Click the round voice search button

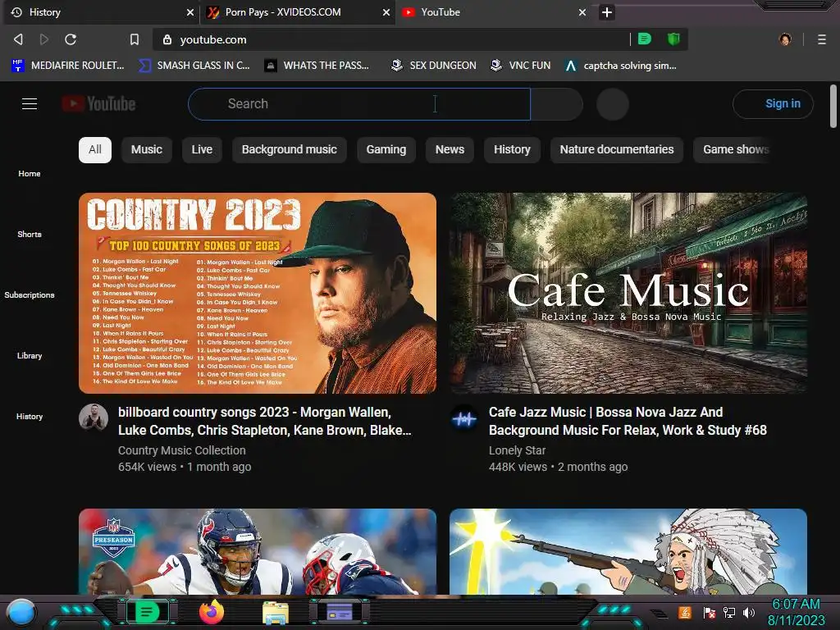(612, 104)
